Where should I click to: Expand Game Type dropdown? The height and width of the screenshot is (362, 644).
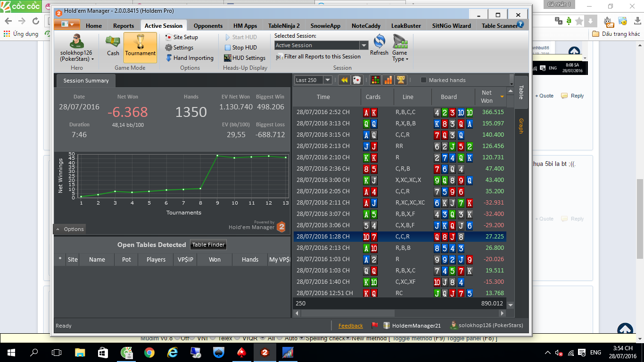pos(400,48)
